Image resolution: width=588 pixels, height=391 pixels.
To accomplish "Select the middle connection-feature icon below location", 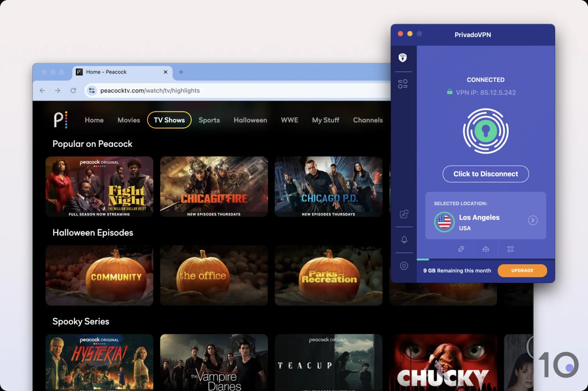I will (486, 249).
